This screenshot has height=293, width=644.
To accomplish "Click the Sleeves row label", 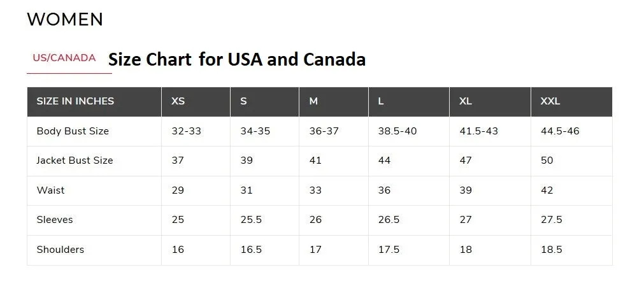I will pos(55,220).
